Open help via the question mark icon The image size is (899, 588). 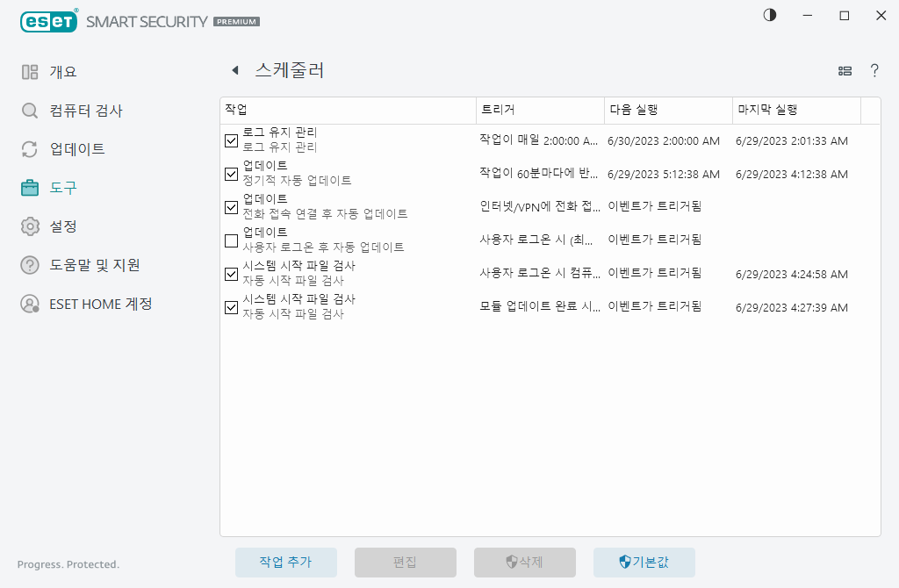coord(874,71)
